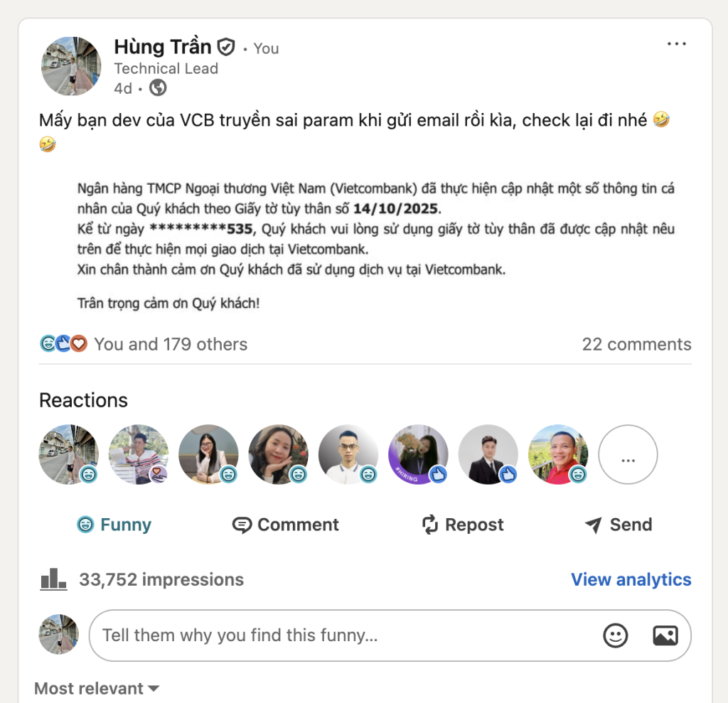Click the globe public visibility icon
Image resolution: width=728 pixels, height=703 pixels.
[x=158, y=87]
